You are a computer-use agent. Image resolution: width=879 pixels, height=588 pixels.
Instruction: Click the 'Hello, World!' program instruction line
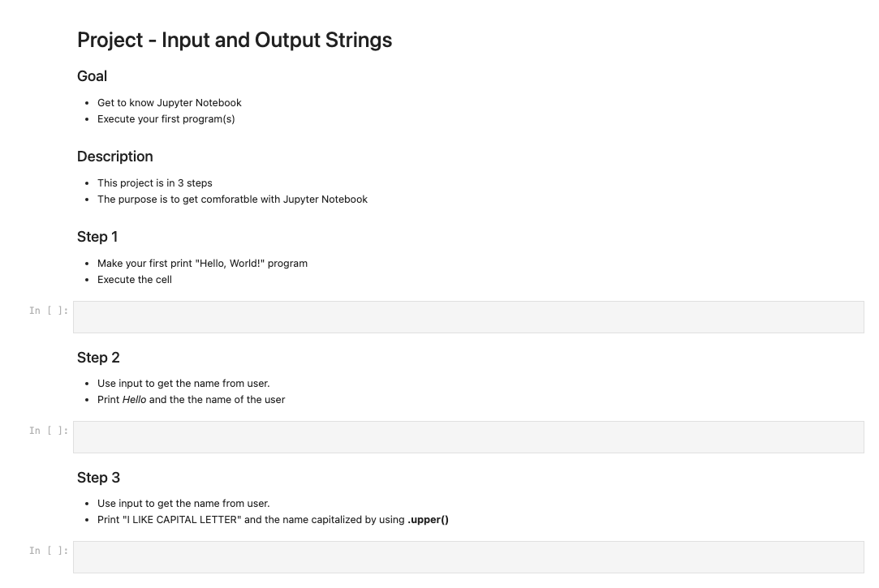click(202, 264)
